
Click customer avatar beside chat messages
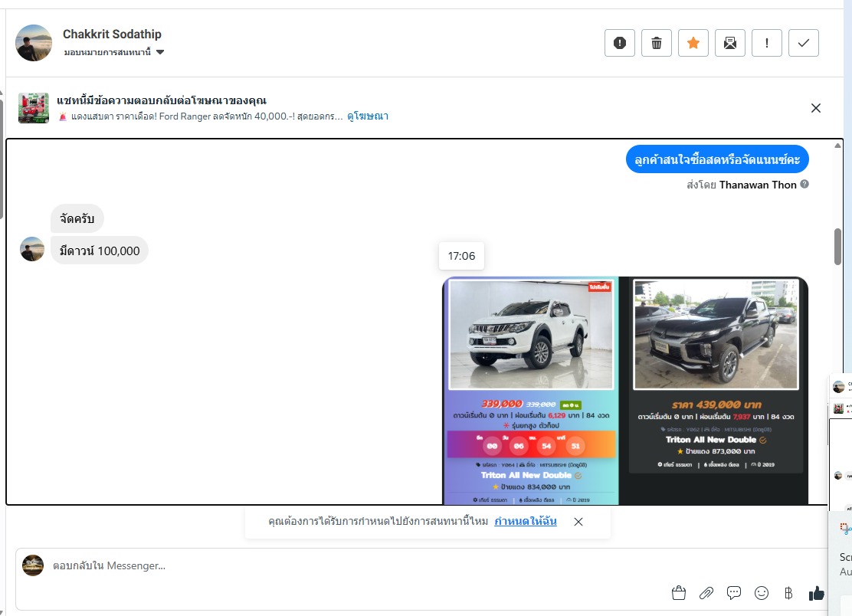(x=32, y=249)
